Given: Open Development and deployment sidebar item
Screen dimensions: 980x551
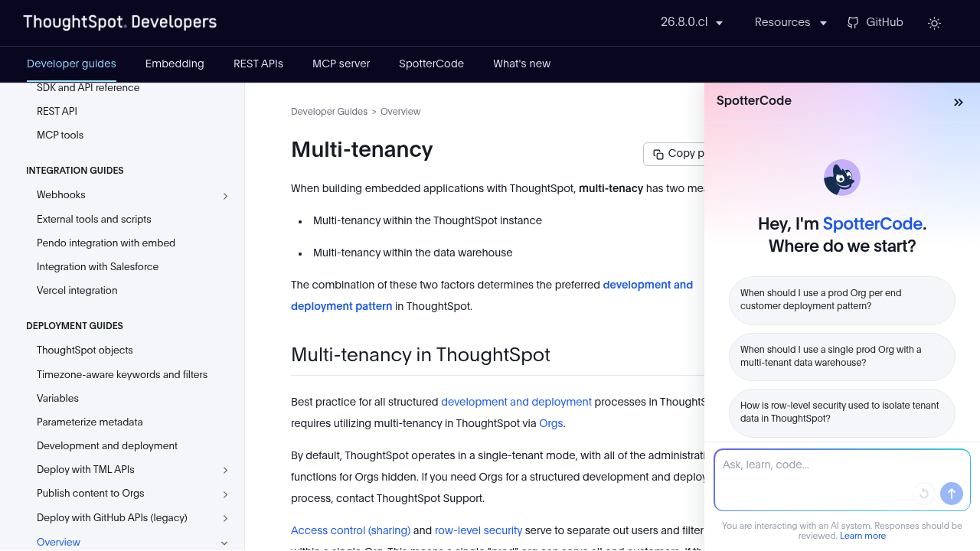Looking at the screenshot, I should point(107,446).
